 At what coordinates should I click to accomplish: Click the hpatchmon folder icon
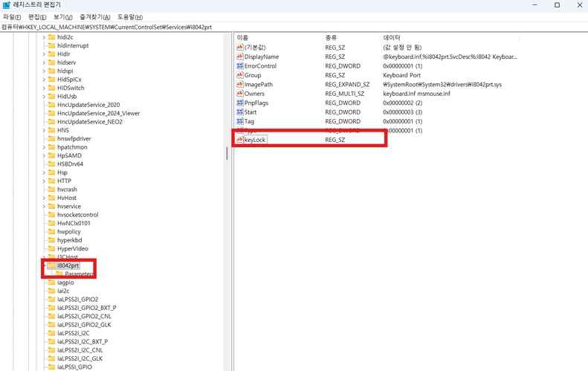tap(52, 147)
